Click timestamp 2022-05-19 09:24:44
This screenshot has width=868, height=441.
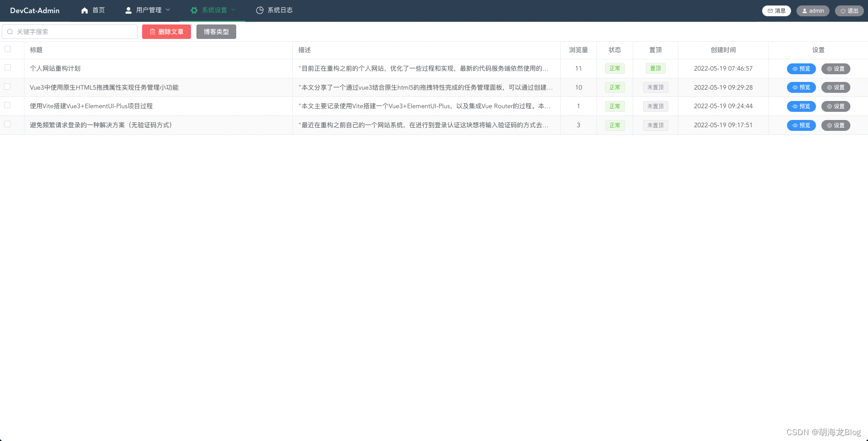[x=723, y=106]
